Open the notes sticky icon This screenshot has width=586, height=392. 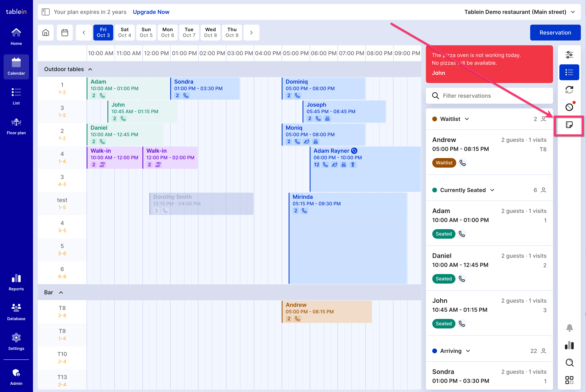click(569, 125)
